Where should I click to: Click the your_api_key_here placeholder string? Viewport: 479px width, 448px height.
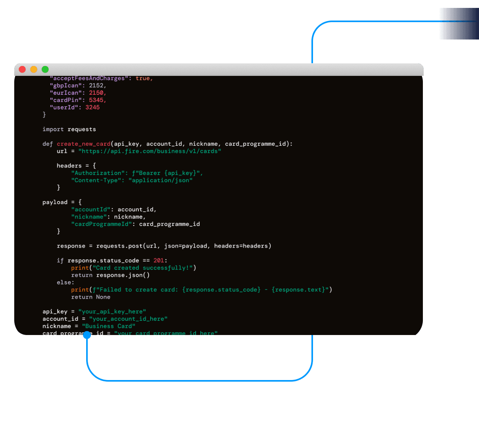[113, 311]
